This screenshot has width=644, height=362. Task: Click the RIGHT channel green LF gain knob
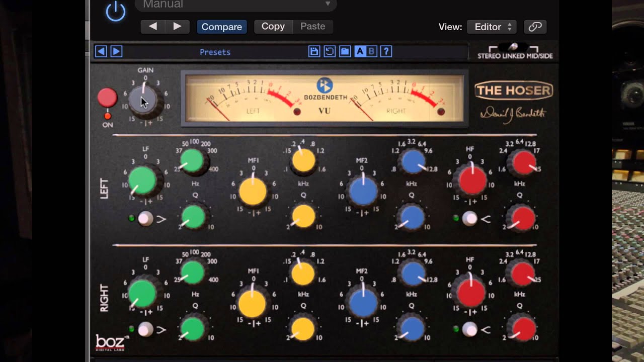[x=142, y=293]
